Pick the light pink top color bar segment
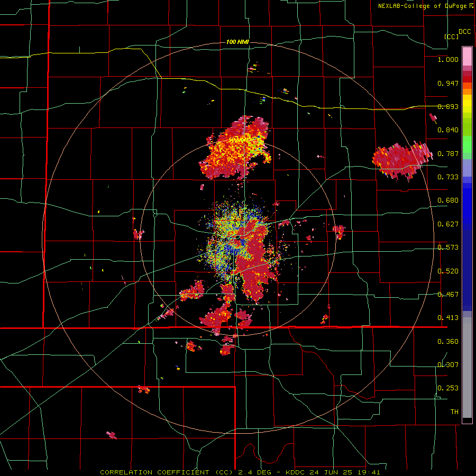The height and width of the screenshot is (476, 476). (x=467, y=57)
